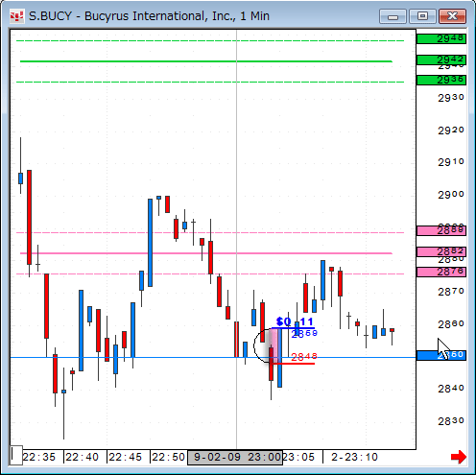
Task: Click the solid pink 2882 horizontal line
Action: [x=206, y=253]
